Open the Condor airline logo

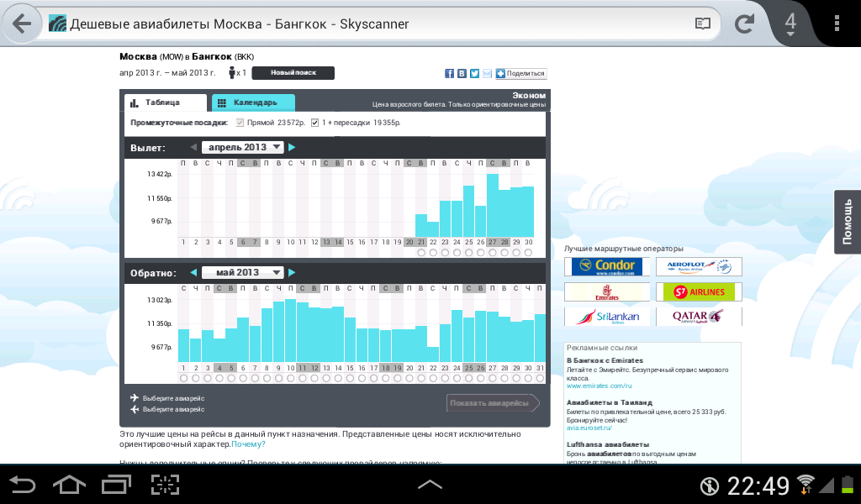pyautogui.click(x=607, y=266)
